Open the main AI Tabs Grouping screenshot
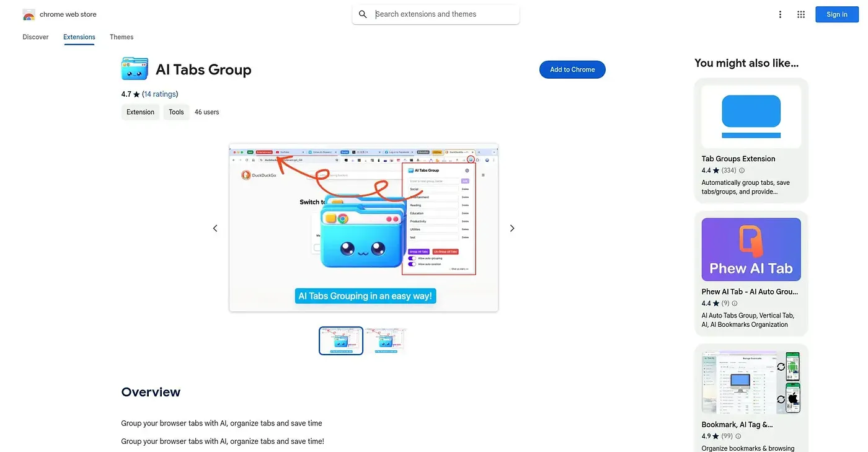Screen dimensions: 868x452 coord(364,228)
